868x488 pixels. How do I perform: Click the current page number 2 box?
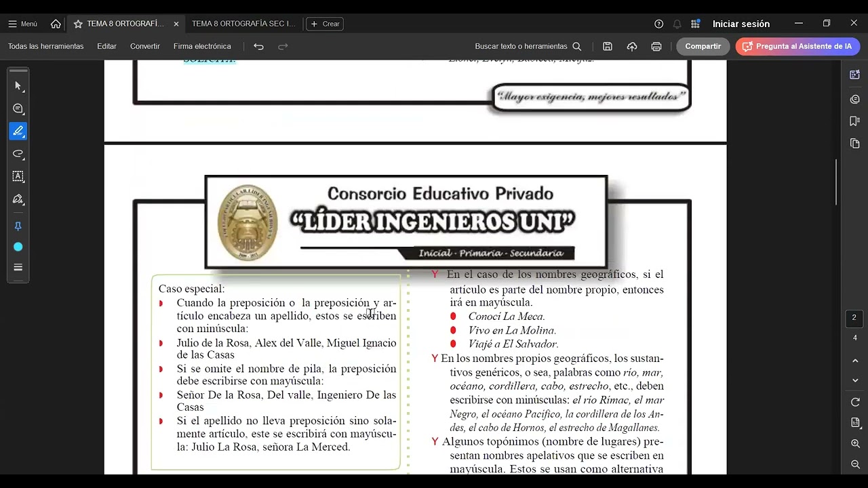[x=854, y=318]
